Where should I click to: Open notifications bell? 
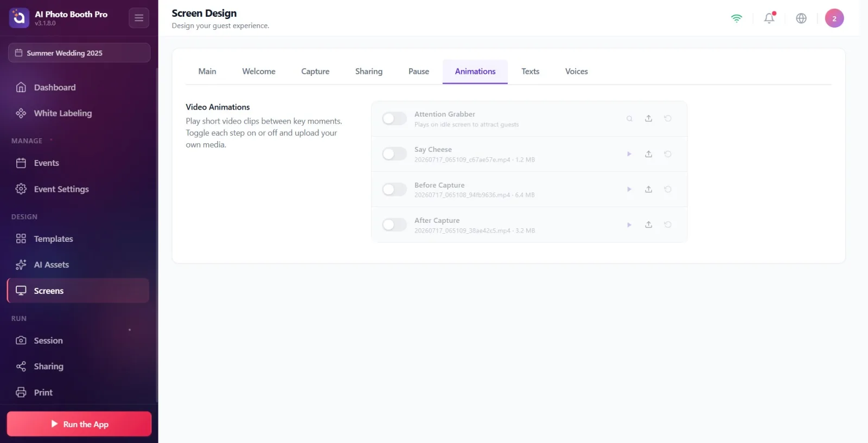click(x=769, y=18)
